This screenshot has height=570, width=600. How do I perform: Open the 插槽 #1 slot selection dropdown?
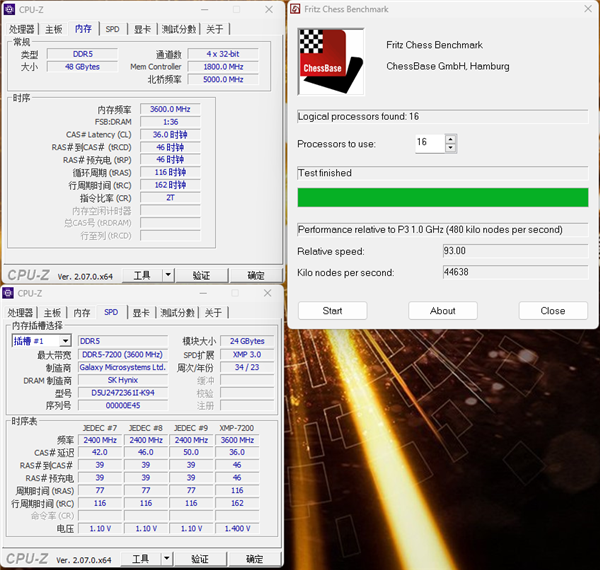pos(41,341)
